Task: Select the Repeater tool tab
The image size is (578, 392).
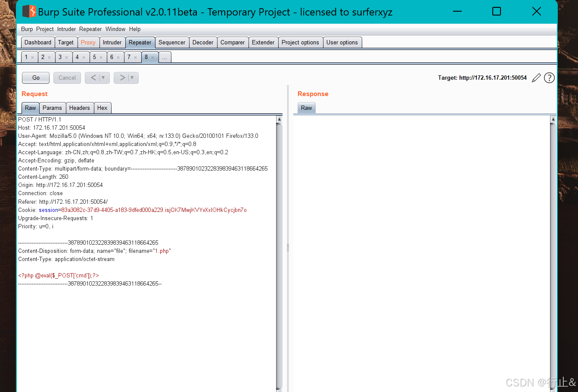Action: (140, 42)
